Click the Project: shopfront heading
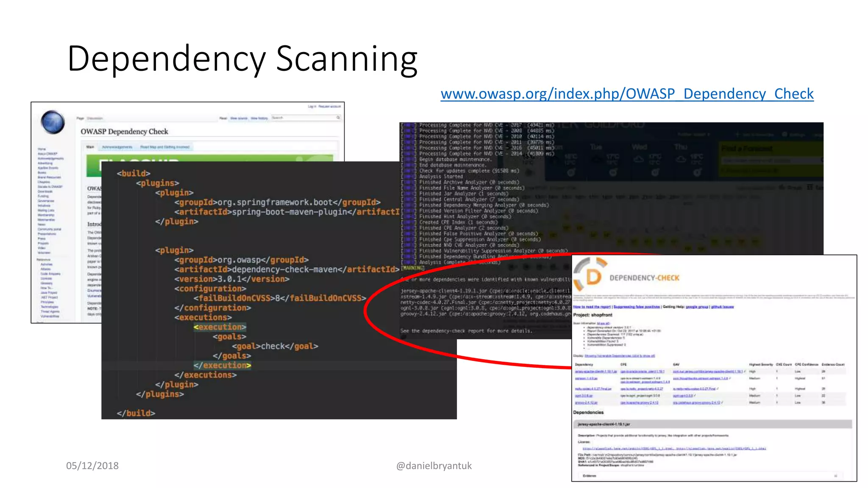The width and height of the screenshot is (868, 488). click(x=593, y=315)
